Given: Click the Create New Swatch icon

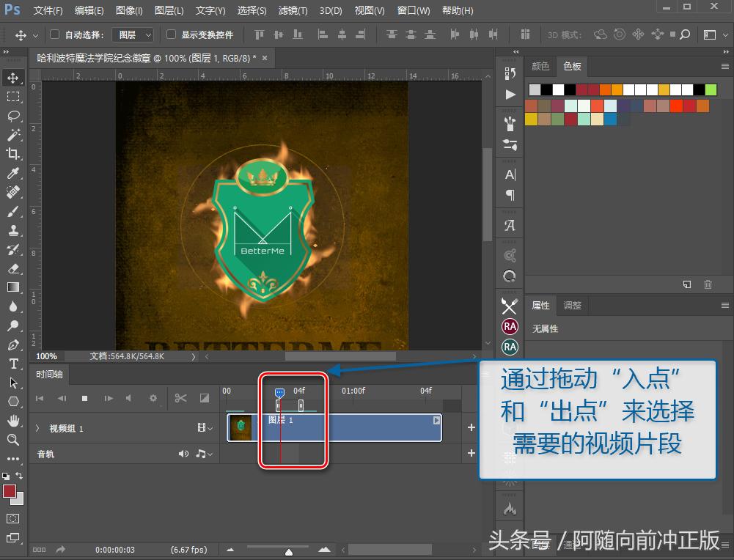Looking at the screenshot, I should pos(687,284).
